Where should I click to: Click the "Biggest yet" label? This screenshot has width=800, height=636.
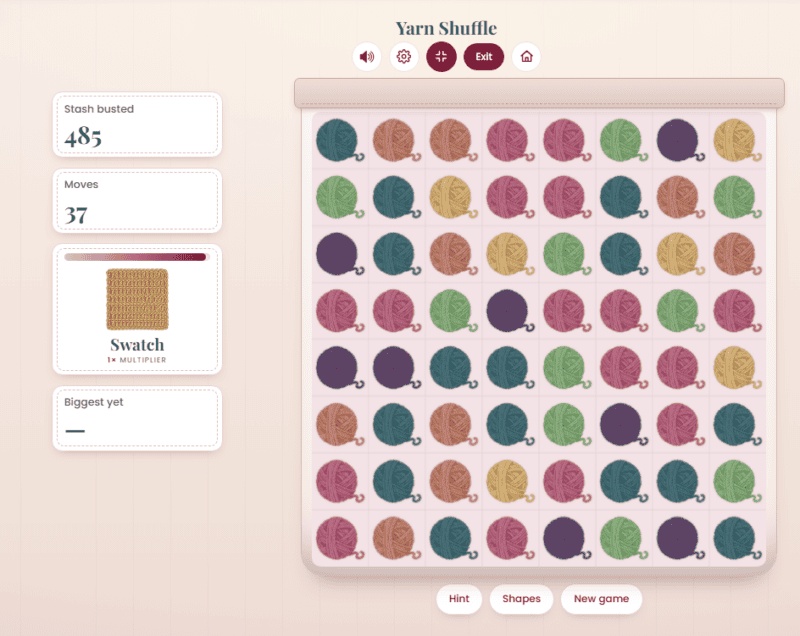click(94, 402)
